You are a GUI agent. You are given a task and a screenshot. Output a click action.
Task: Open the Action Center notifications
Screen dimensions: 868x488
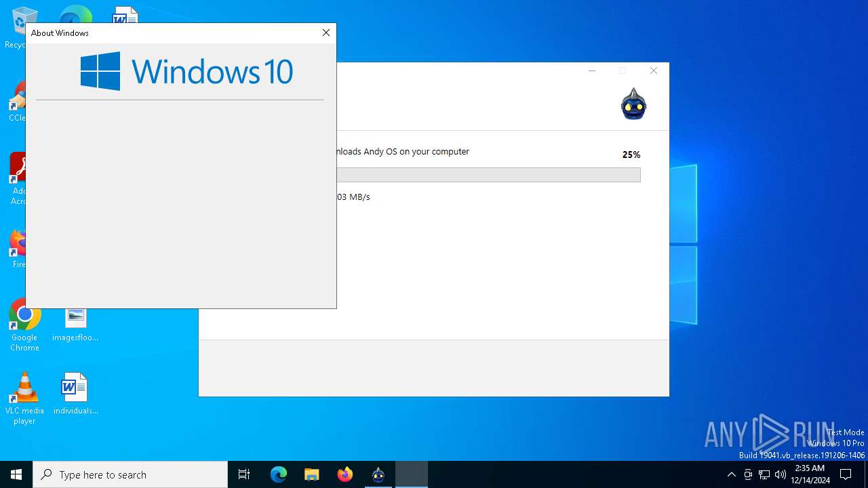846,474
